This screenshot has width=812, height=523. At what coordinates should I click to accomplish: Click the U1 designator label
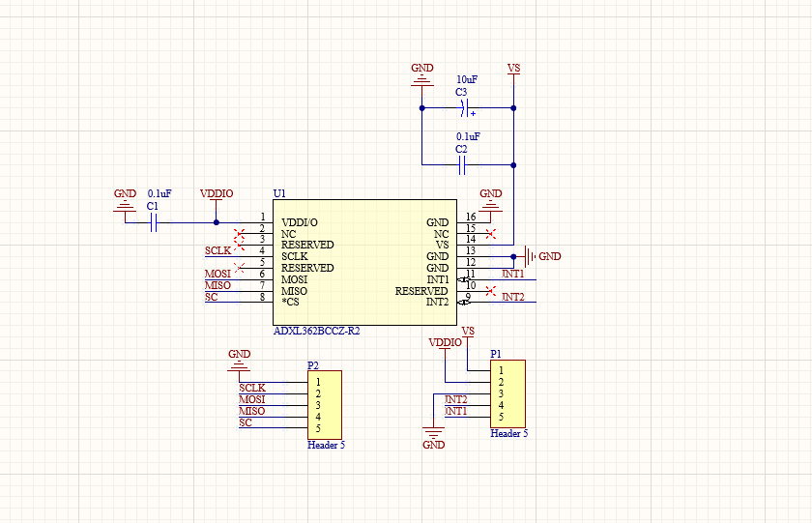pos(279,194)
